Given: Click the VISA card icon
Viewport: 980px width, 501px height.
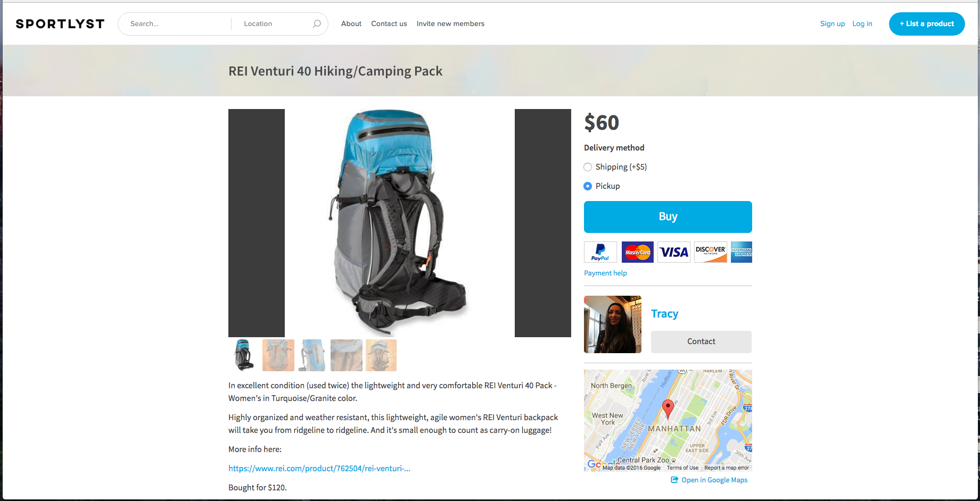Looking at the screenshot, I should 674,252.
